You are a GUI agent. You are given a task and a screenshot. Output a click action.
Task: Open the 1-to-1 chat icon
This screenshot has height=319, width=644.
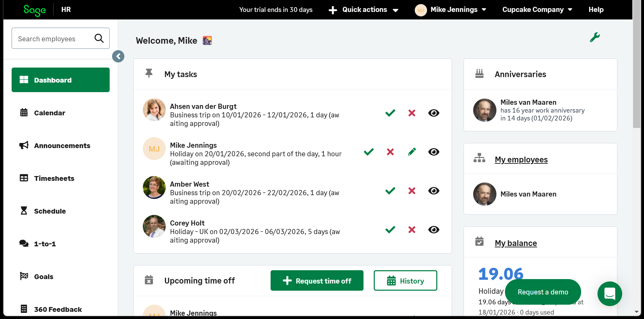click(x=24, y=244)
